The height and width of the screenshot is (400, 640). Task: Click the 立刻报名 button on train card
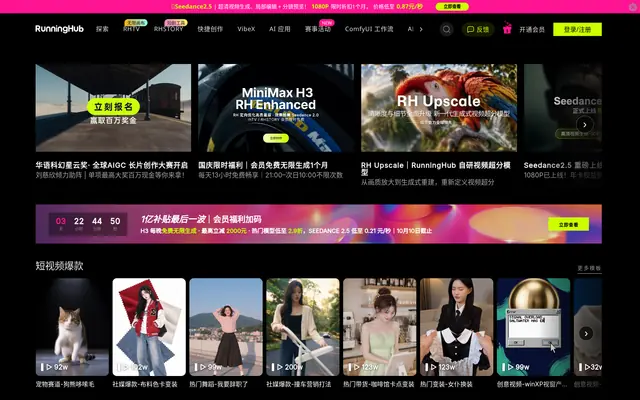tap(113, 107)
